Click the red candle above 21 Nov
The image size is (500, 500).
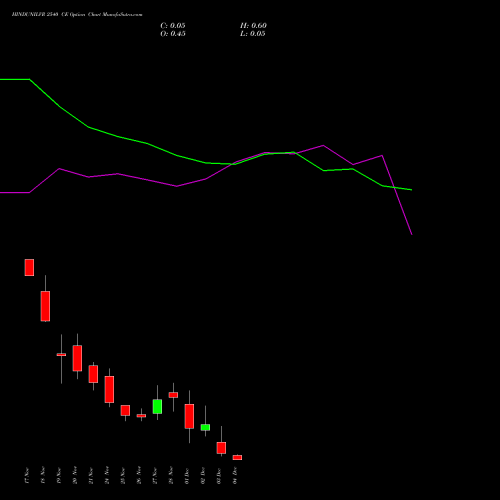click(93, 374)
